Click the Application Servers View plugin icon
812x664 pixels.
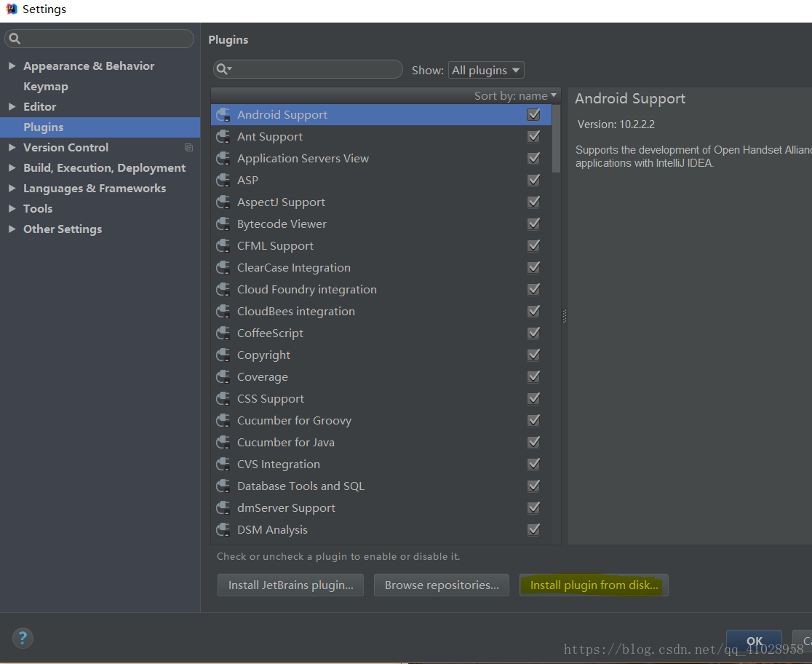223,158
